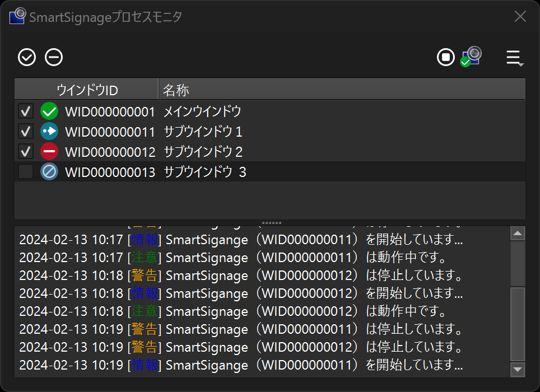540x392 pixels.
Task: Click the SmartSignage monitor status icon
Action: [x=471, y=57]
